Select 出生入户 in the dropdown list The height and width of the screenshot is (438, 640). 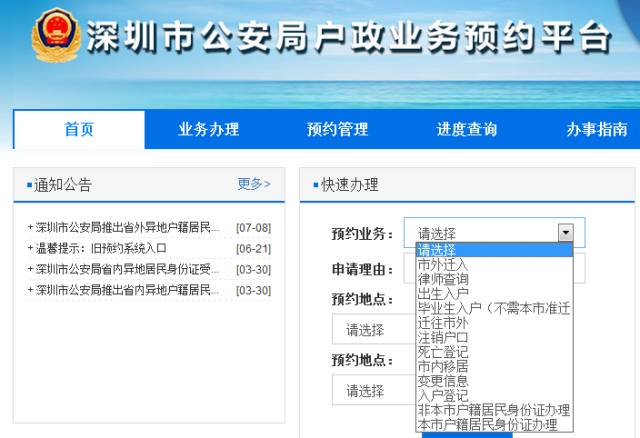494,293
